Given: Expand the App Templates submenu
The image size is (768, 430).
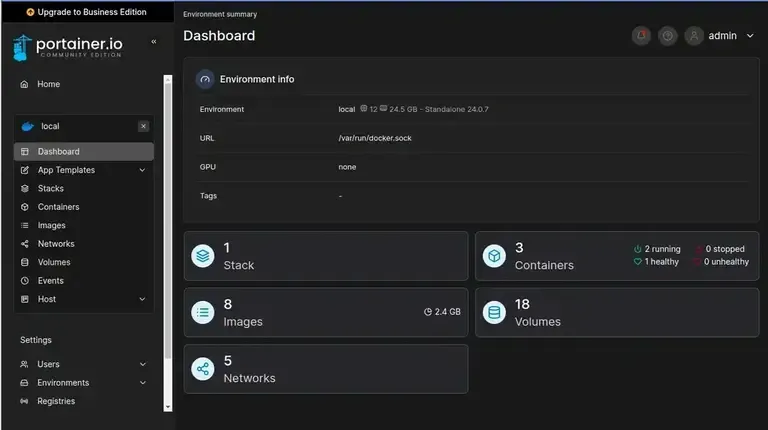Looking at the screenshot, I should (142, 170).
